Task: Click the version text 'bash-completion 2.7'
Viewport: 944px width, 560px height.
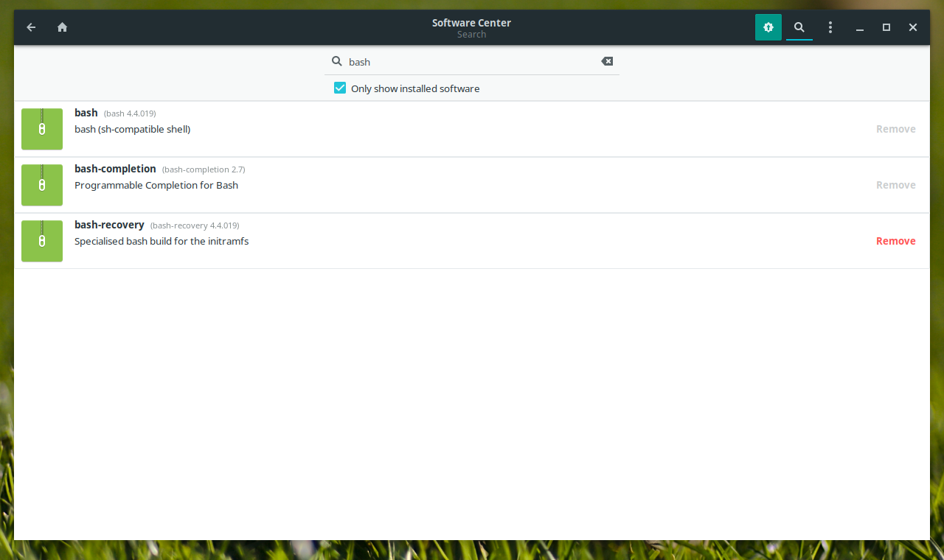Action: [204, 169]
